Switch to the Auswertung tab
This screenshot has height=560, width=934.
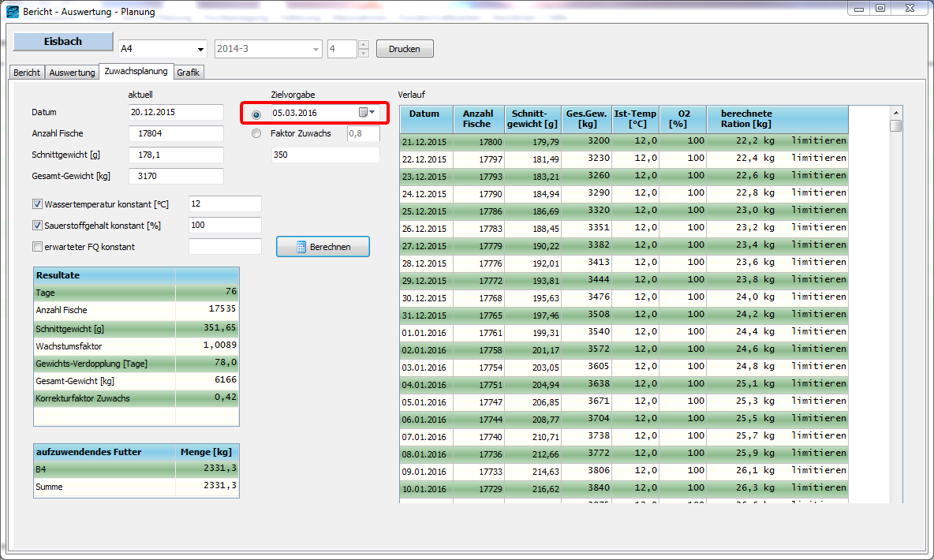[72, 73]
